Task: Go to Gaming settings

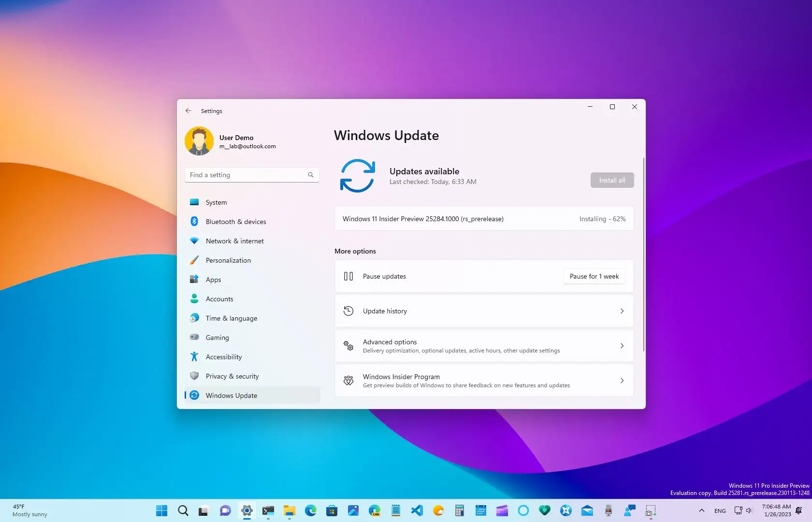Action: 252,338
